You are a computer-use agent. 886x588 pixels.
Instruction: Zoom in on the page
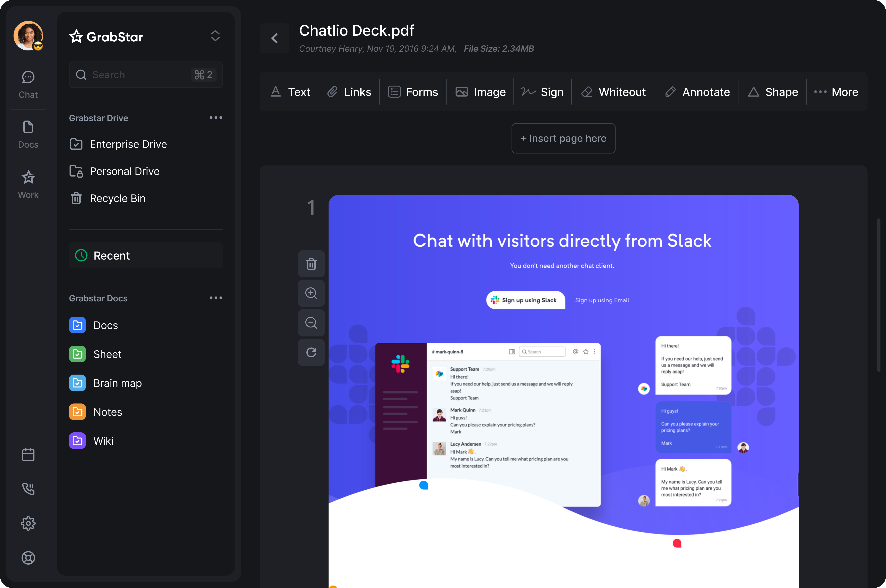point(311,293)
